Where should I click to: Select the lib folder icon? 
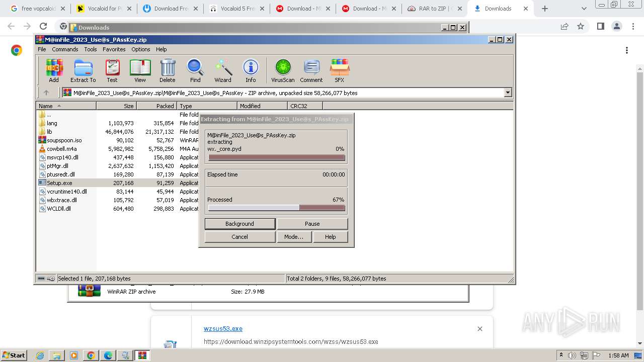coord(42,132)
